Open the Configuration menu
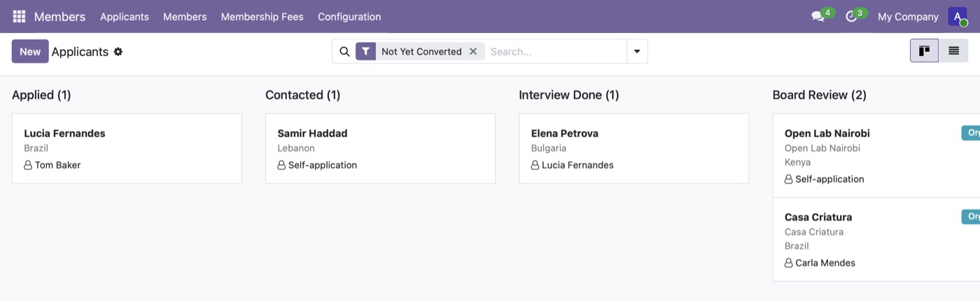 pyautogui.click(x=349, y=16)
